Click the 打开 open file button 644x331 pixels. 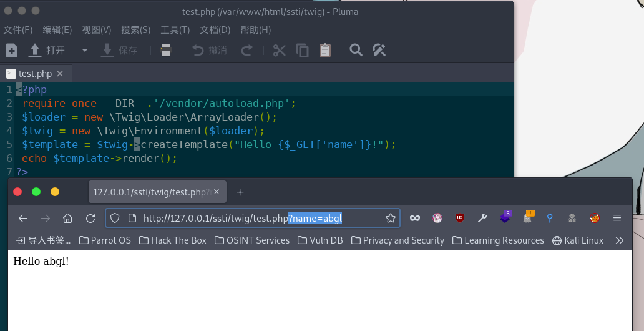[48, 51]
